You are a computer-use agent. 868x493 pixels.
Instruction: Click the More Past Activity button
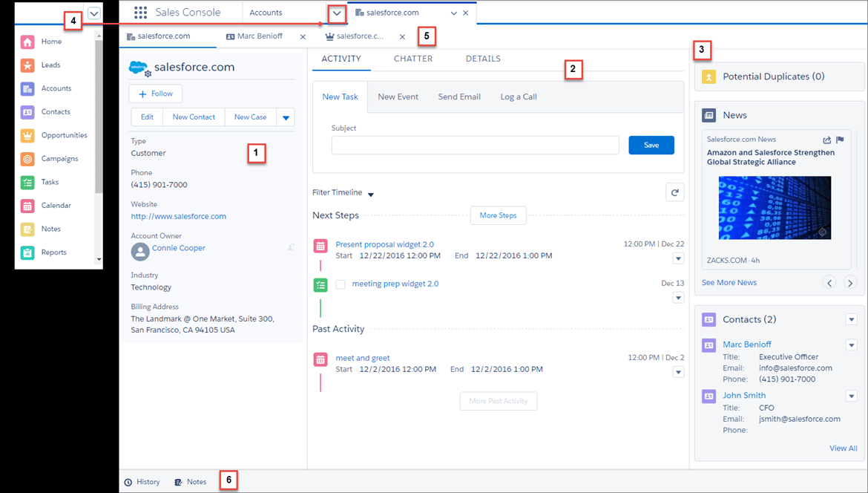(499, 401)
